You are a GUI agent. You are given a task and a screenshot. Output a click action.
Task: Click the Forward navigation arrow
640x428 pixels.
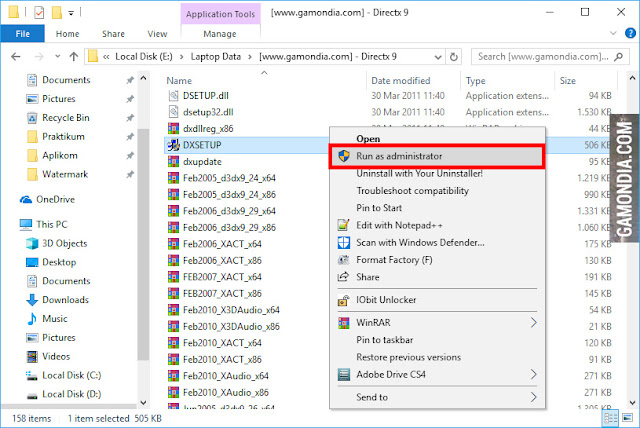coord(39,56)
